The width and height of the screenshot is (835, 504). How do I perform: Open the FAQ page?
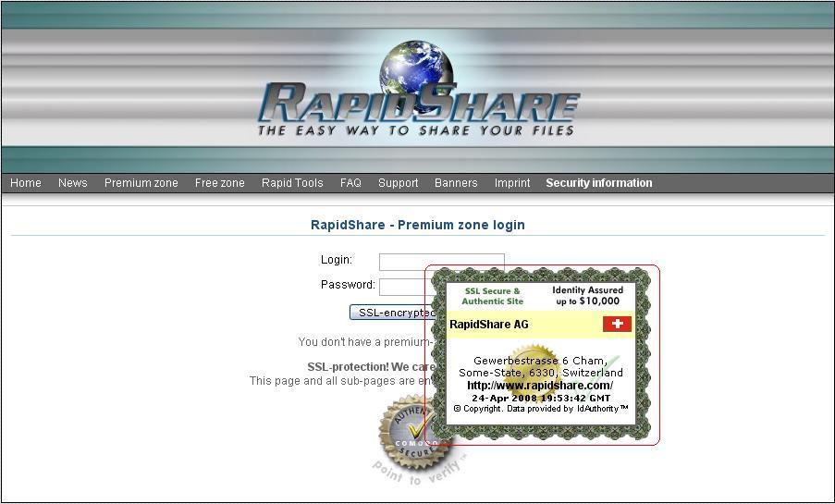coord(350,183)
